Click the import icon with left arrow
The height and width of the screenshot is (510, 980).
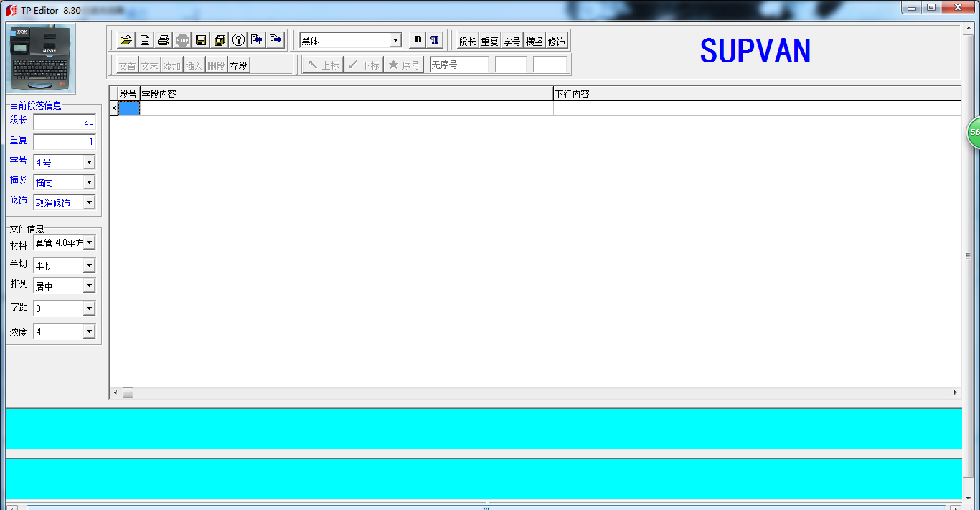pos(257,40)
